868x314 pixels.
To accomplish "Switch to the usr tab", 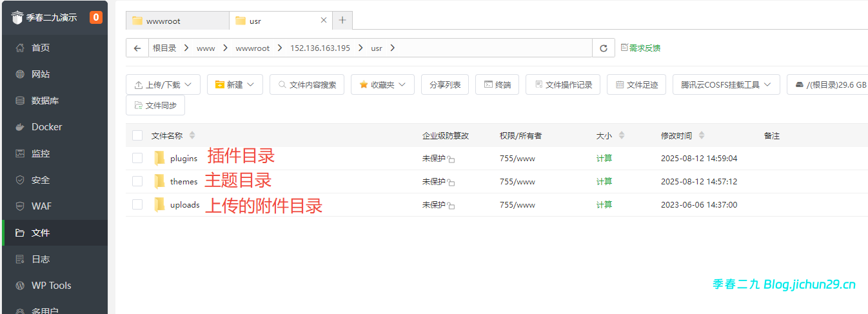I will click(281, 21).
